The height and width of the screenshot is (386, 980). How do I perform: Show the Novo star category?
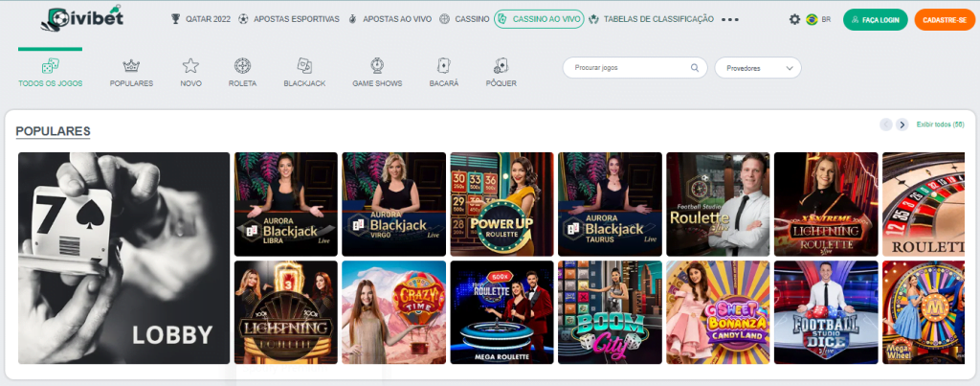[190, 66]
